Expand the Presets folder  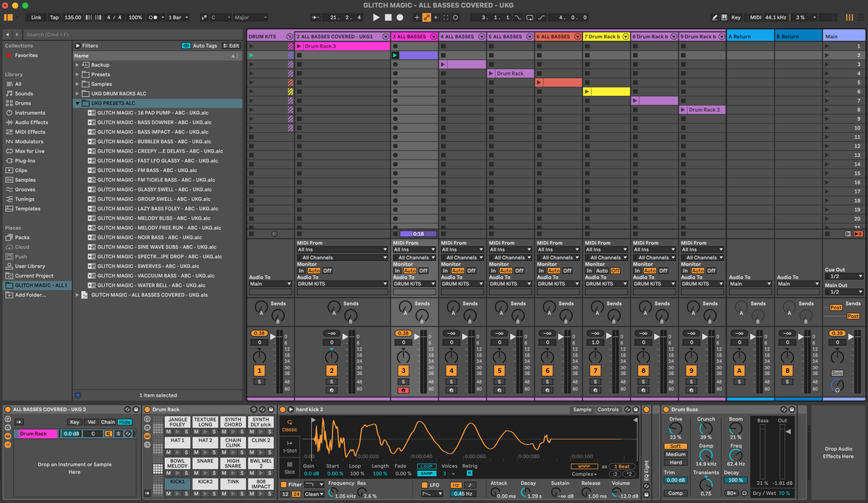click(77, 74)
